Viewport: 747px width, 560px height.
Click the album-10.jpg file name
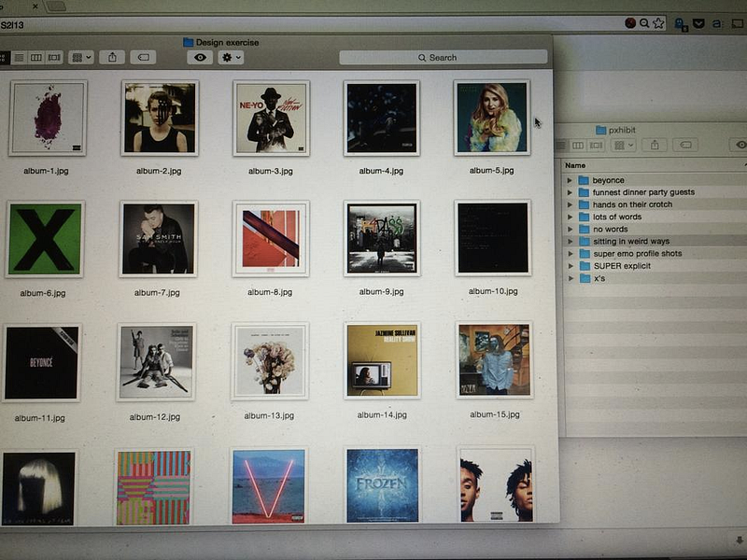point(493,291)
